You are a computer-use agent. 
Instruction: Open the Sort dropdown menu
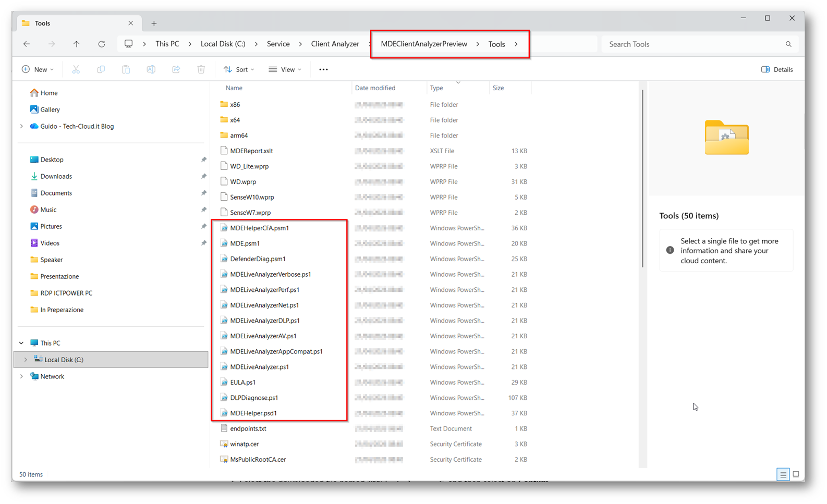tap(239, 69)
